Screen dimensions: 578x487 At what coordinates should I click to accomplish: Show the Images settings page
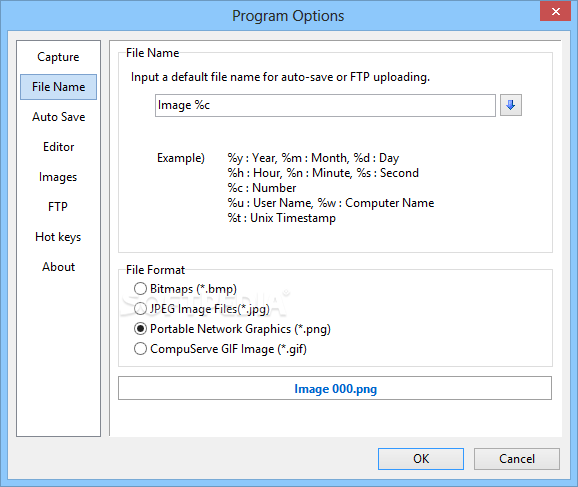(58, 177)
